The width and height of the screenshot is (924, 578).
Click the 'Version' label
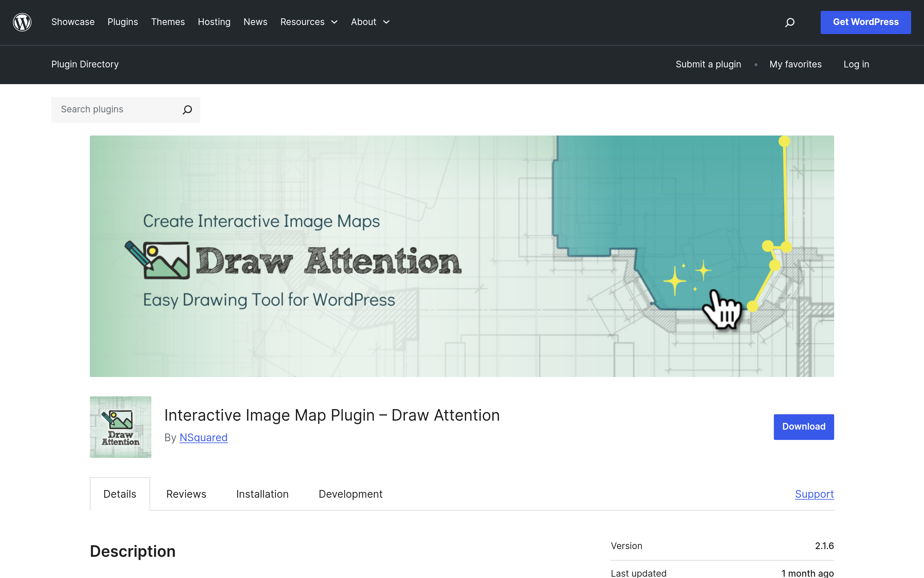tap(627, 546)
